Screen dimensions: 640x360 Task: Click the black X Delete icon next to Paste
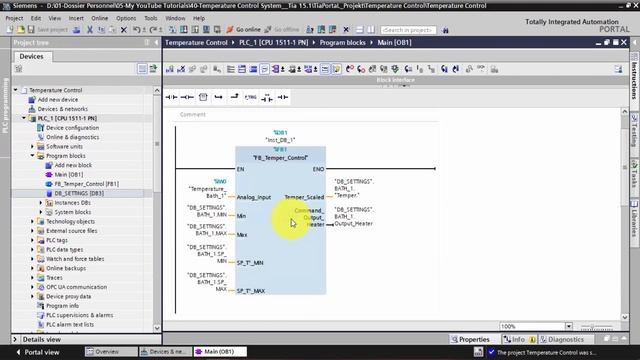pyautogui.click(x=124, y=29)
